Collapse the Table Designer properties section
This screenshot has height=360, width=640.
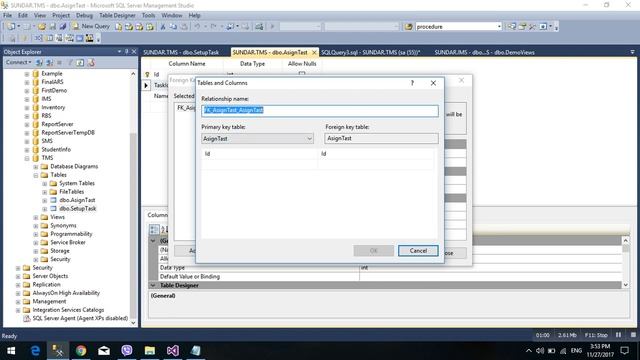click(x=153, y=285)
